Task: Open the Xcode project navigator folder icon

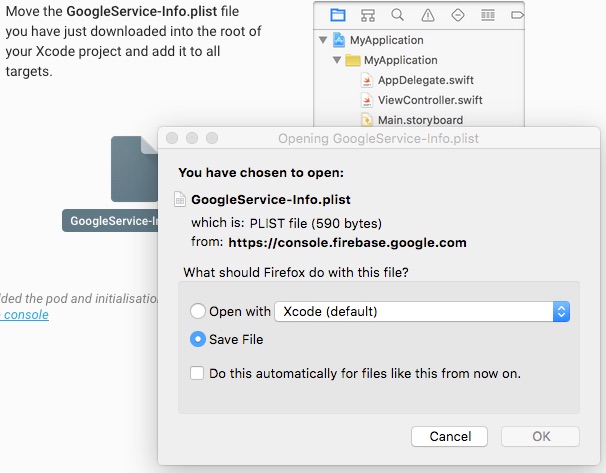Action: point(337,15)
